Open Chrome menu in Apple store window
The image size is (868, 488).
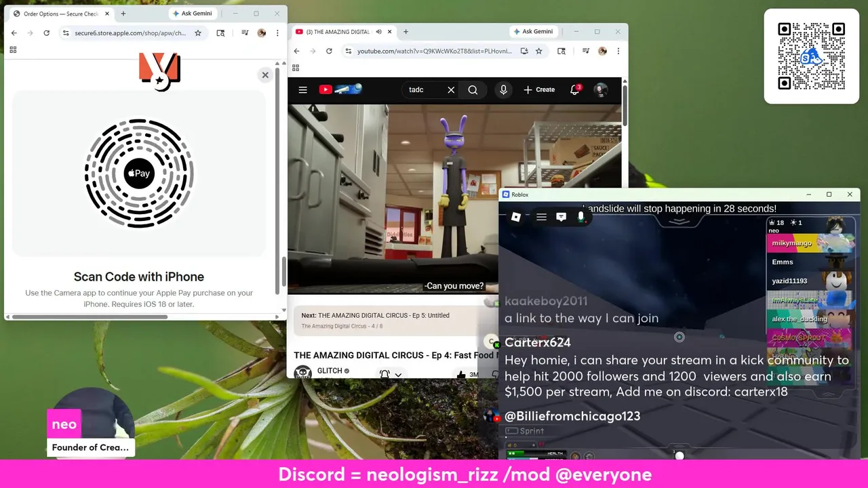tap(277, 33)
